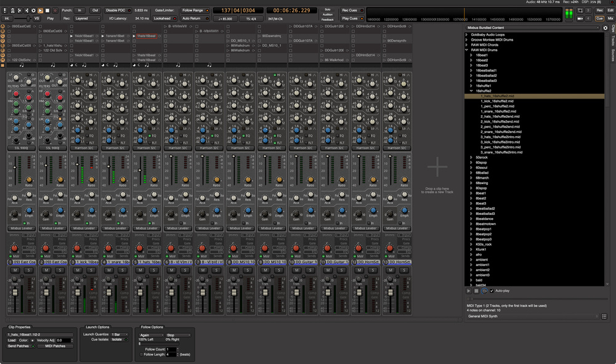Toggle the Auto Return option
The image size is (616, 364).
pos(195,18)
